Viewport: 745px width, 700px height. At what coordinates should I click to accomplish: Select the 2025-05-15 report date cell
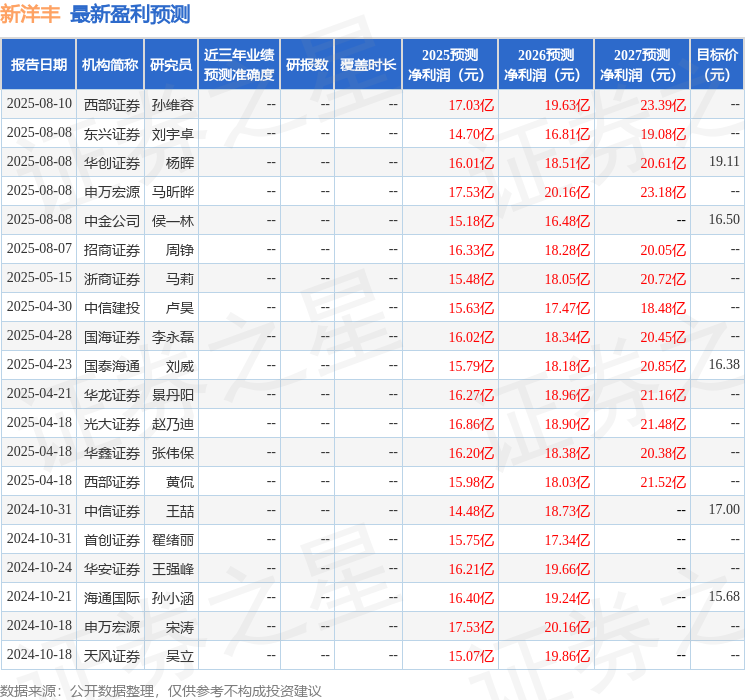coord(39,278)
